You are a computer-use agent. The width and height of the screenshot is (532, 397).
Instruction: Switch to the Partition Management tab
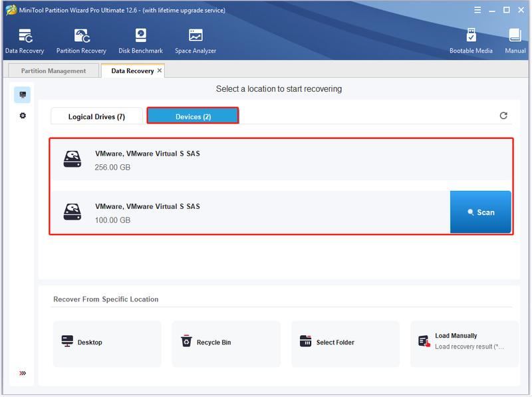coord(53,70)
